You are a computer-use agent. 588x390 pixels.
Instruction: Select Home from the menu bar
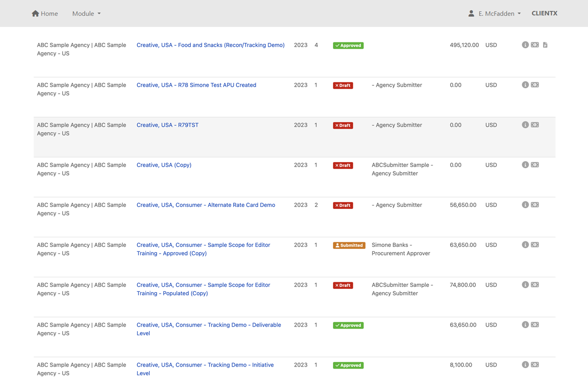click(44, 13)
